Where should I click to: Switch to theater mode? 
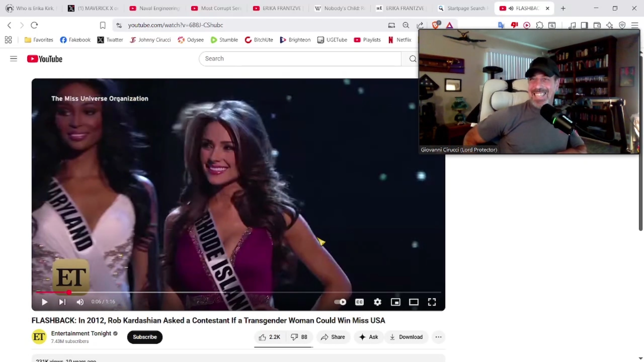414,302
